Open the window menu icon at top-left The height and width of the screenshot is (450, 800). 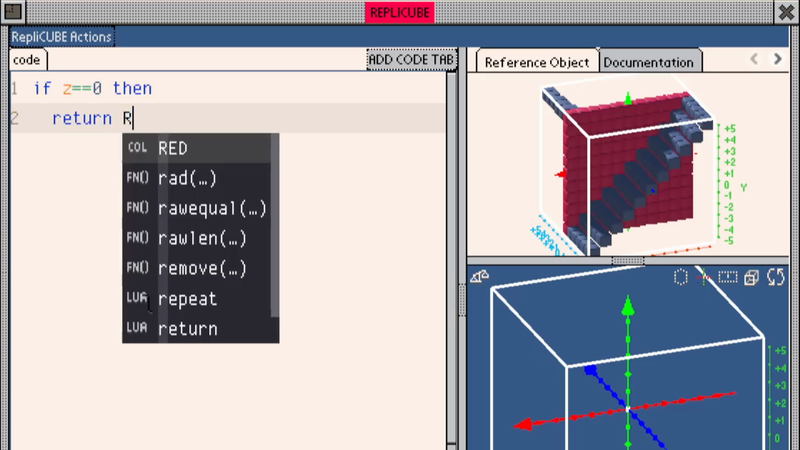(13, 12)
